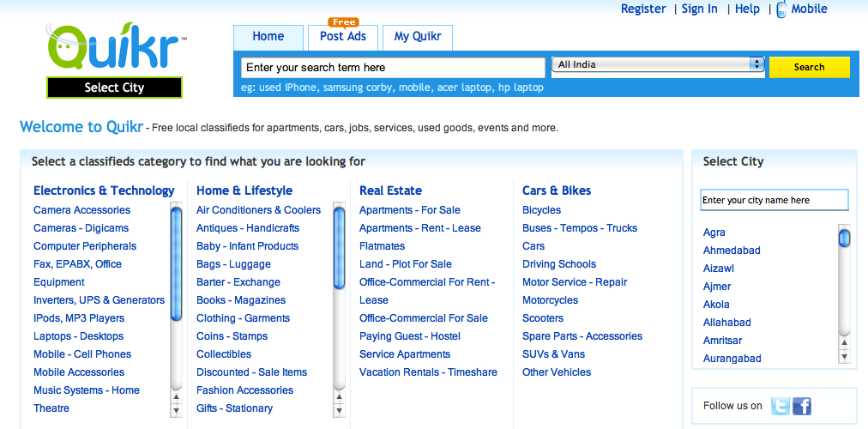Select Allahabad city
Viewport: 868px width, 429px height.
[726, 322]
